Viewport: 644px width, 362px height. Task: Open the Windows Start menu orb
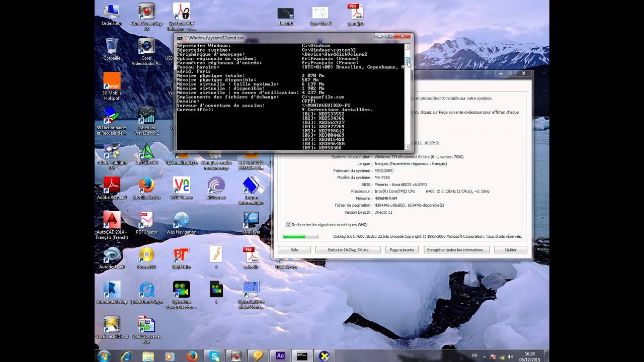coord(104,355)
